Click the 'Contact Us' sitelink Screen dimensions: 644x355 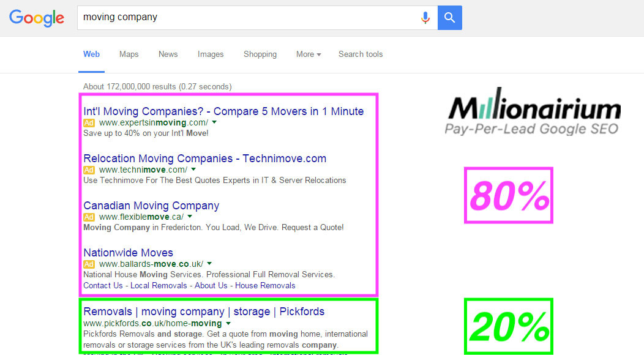(x=103, y=286)
